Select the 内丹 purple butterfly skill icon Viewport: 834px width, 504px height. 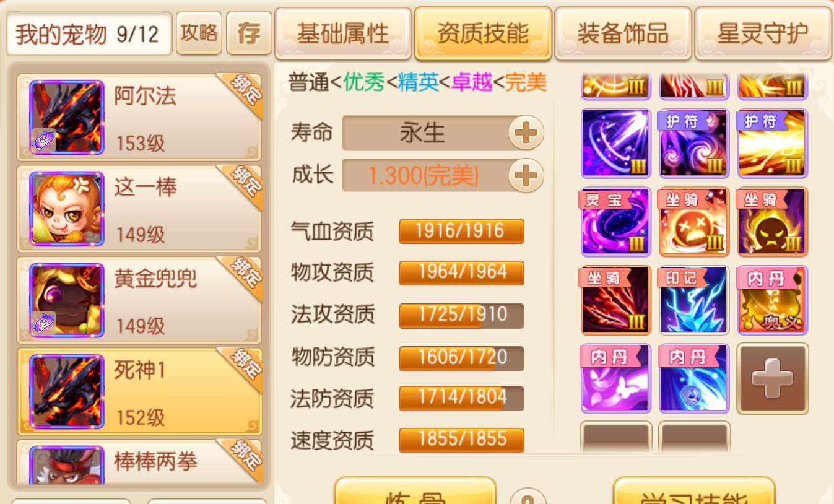(616, 378)
